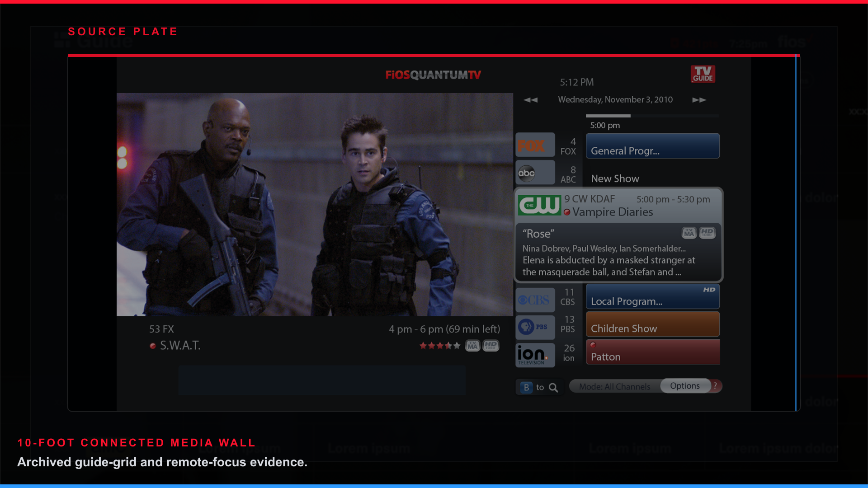Click the 4 pm - 6 pm time remaining text
Viewport: 868px width, 488px height.
click(x=444, y=329)
